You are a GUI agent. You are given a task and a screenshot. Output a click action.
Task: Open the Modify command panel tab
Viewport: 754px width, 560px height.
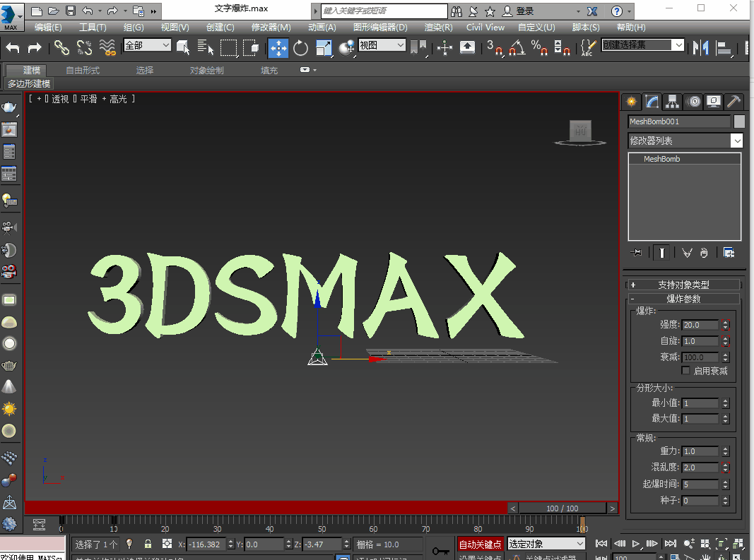tap(652, 102)
